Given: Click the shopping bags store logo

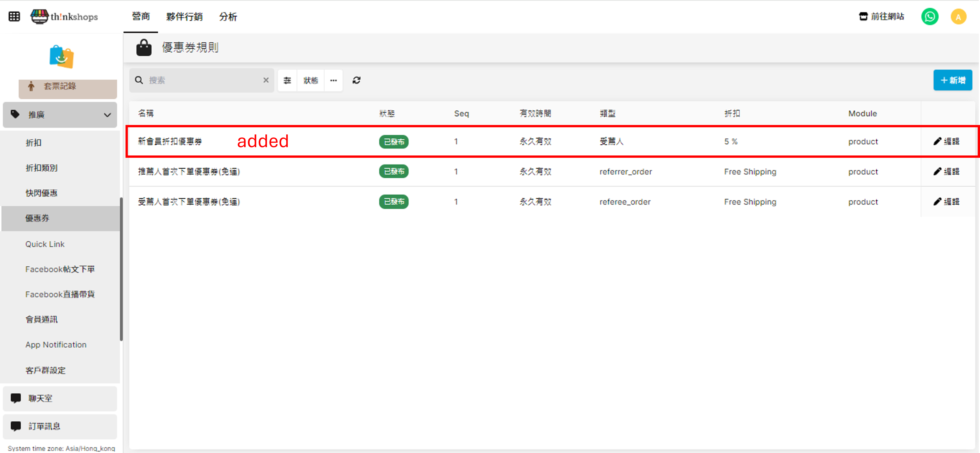Looking at the screenshot, I should tap(61, 57).
